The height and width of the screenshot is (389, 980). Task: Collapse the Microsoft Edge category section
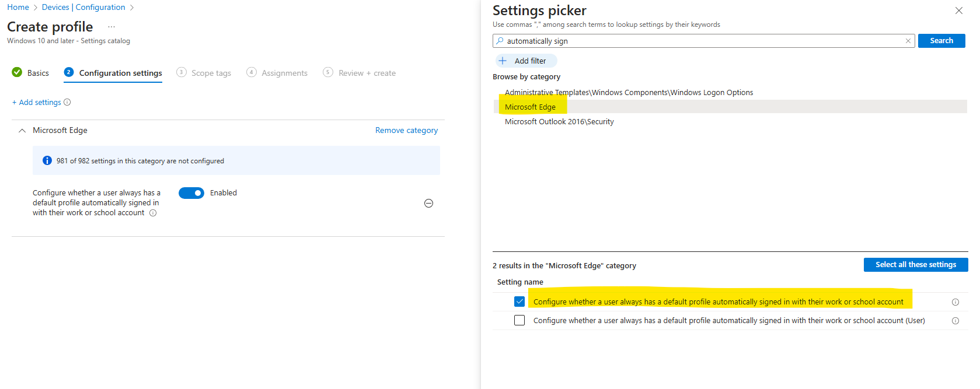(x=22, y=131)
